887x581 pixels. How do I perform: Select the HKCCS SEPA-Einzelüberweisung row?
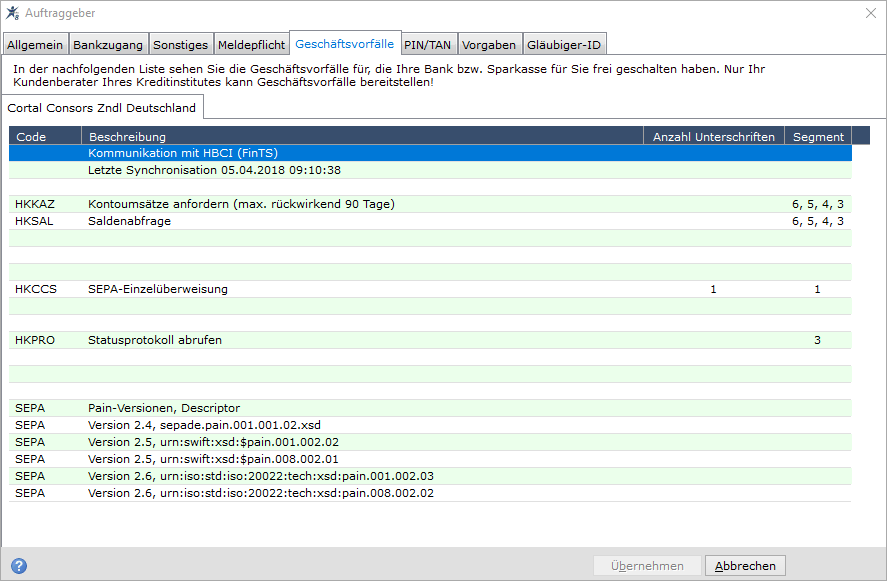pyautogui.click(x=430, y=289)
